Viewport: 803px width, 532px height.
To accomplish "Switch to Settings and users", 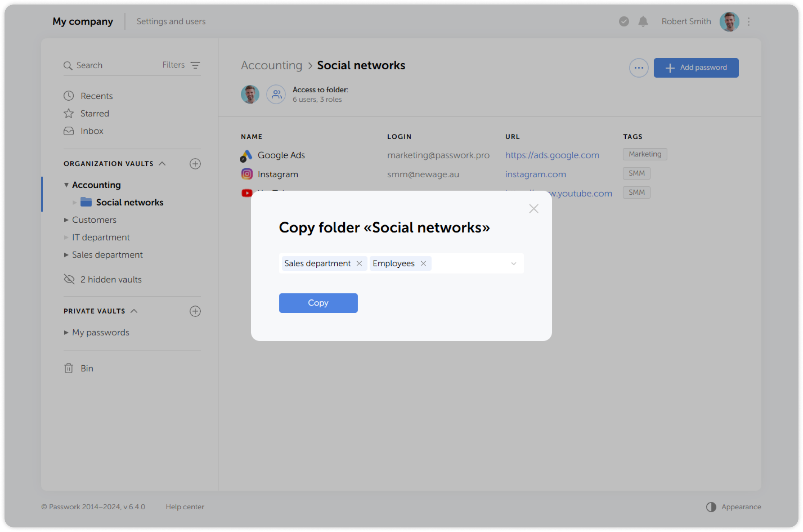I will pos(171,22).
